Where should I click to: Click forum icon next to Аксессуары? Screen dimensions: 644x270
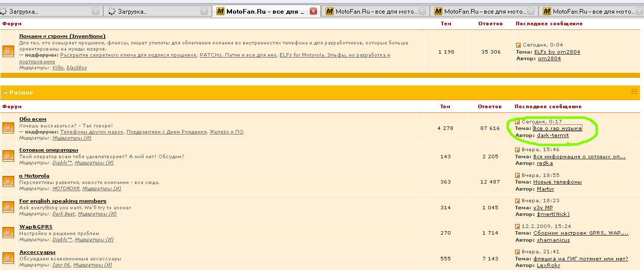(x=8, y=258)
